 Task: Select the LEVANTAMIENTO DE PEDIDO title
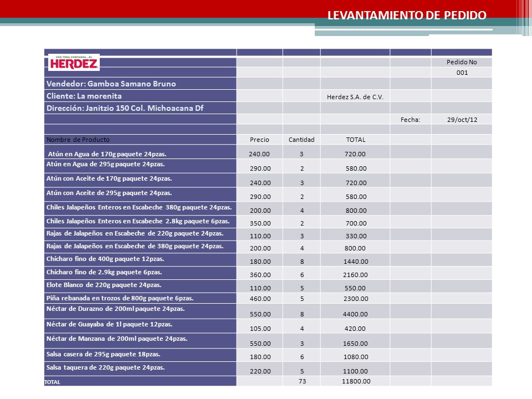click(407, 16)
